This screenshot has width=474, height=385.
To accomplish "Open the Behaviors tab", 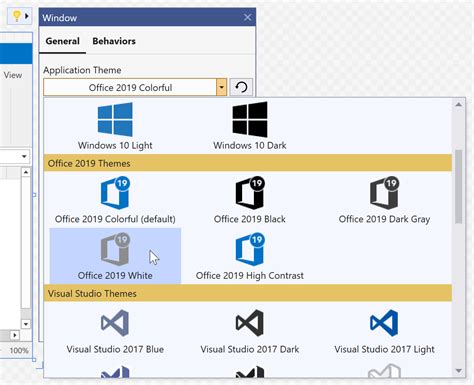I will pos(114,41).
